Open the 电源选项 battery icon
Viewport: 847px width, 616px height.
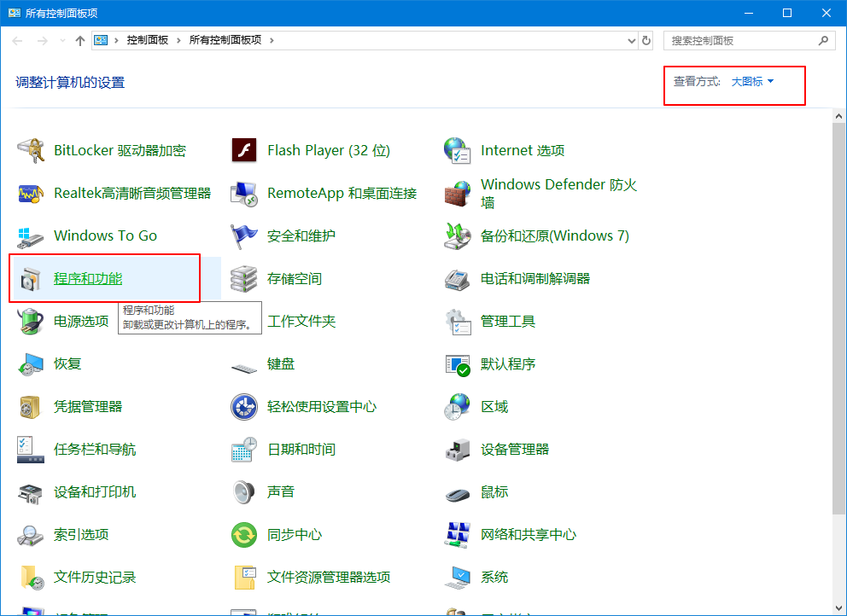(31, 322)
